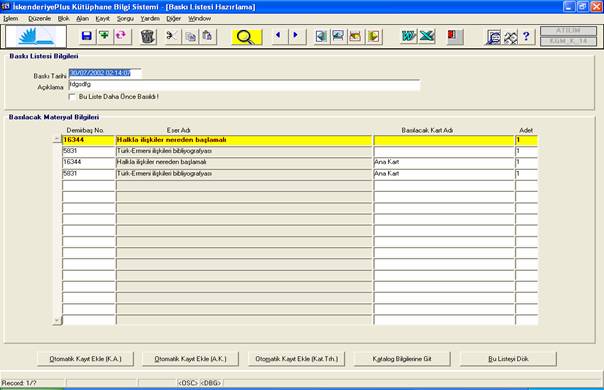Click the ATILIM label box at top right

point(568,30)
